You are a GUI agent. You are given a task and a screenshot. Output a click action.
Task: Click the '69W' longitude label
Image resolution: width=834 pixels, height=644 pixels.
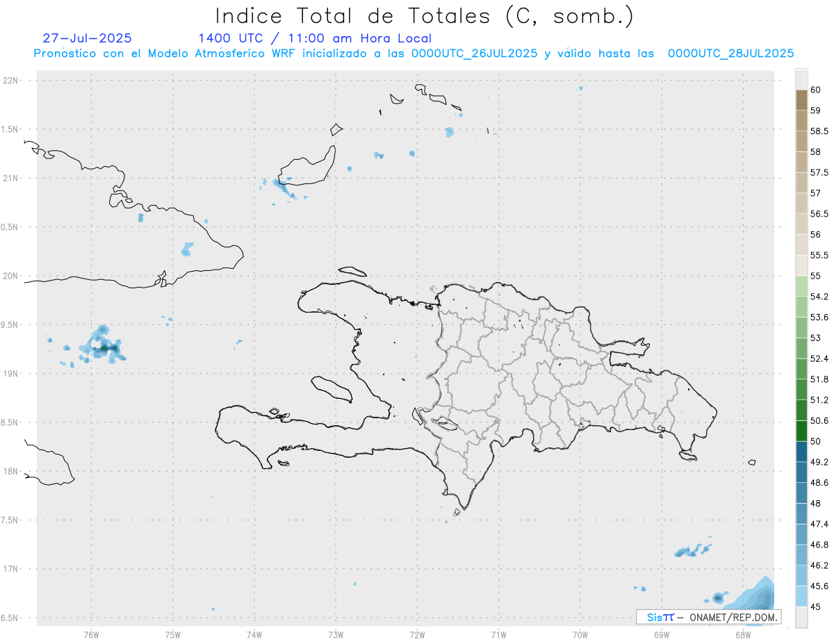coord(662,634)
